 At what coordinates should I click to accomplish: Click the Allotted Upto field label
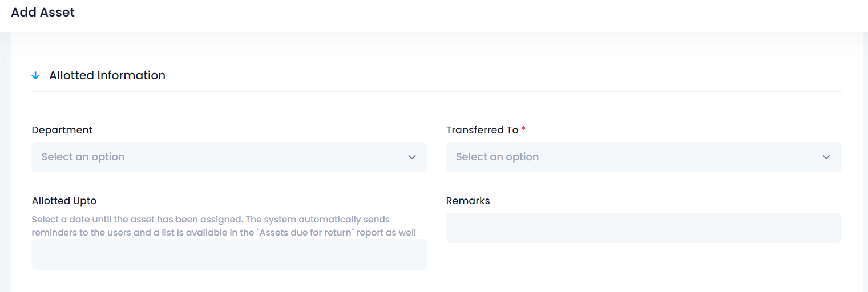(64, 201)
